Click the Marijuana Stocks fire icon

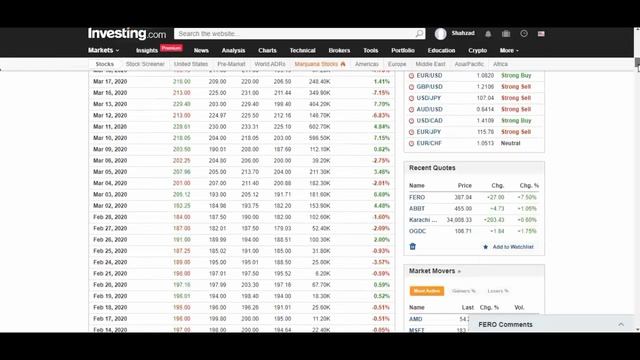343,64
